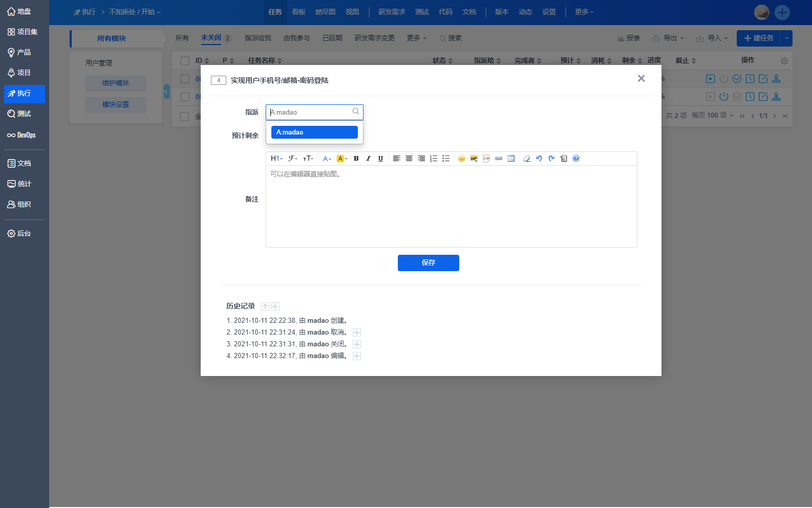Viewport: 812px width, 508px height.
Task: Click the 模块设置 button
Action: [116, 104]
